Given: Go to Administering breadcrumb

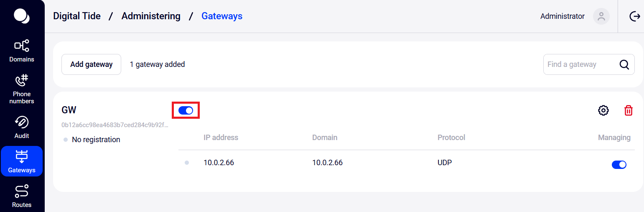Looking at the screenshot, I should 151,16.
